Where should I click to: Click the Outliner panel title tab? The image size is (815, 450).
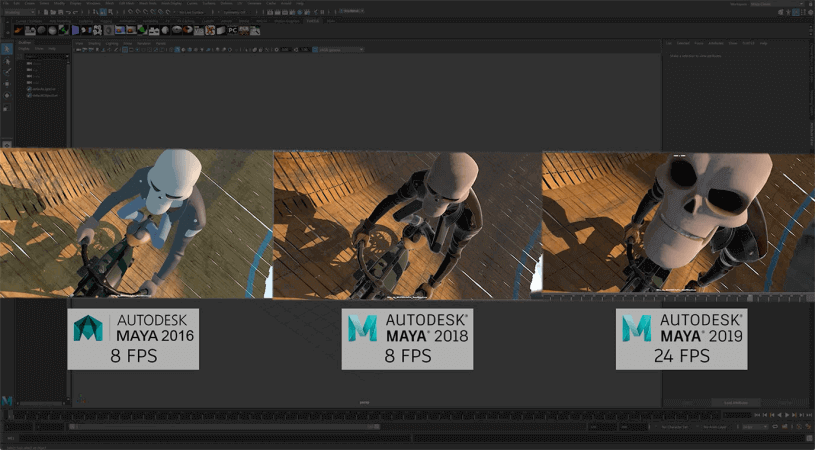click(24, 43)
